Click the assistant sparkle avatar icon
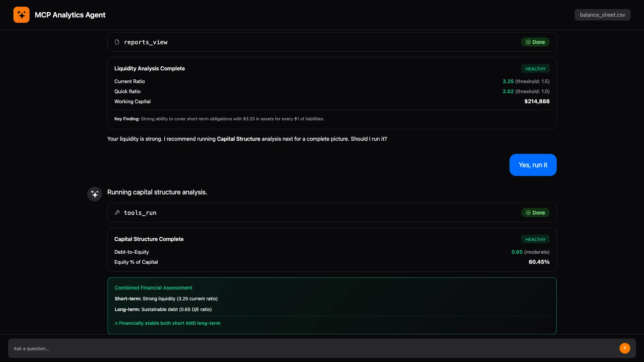 [x=95, y=194]
